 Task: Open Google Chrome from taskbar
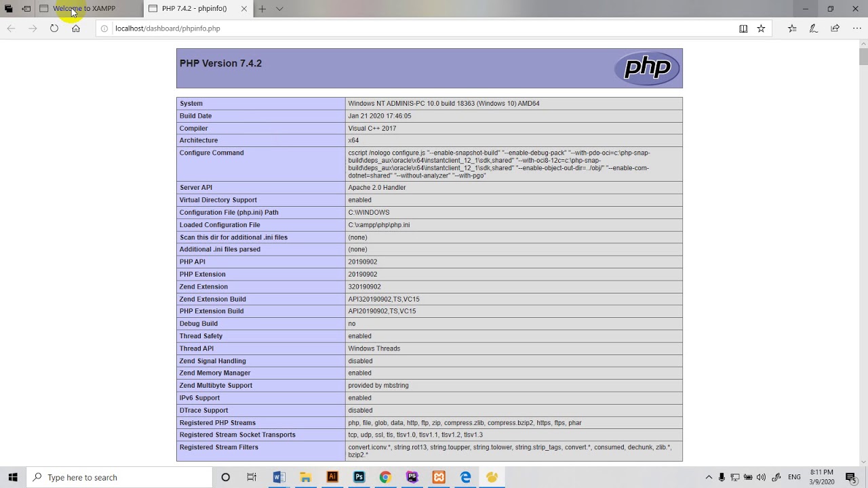coord(385,477)
